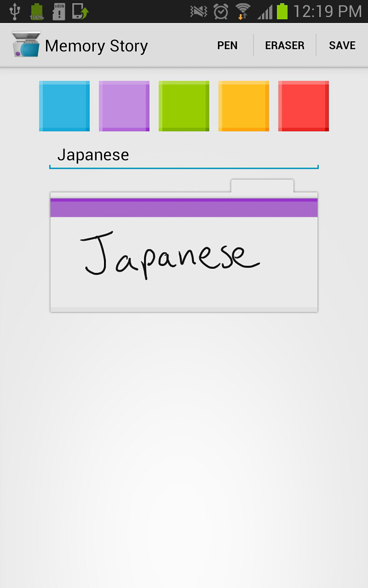The width and height of the screenshot is (368, 588).
Task: Tap the handwriting canvas with Japanese
Action: pos(184,262)
